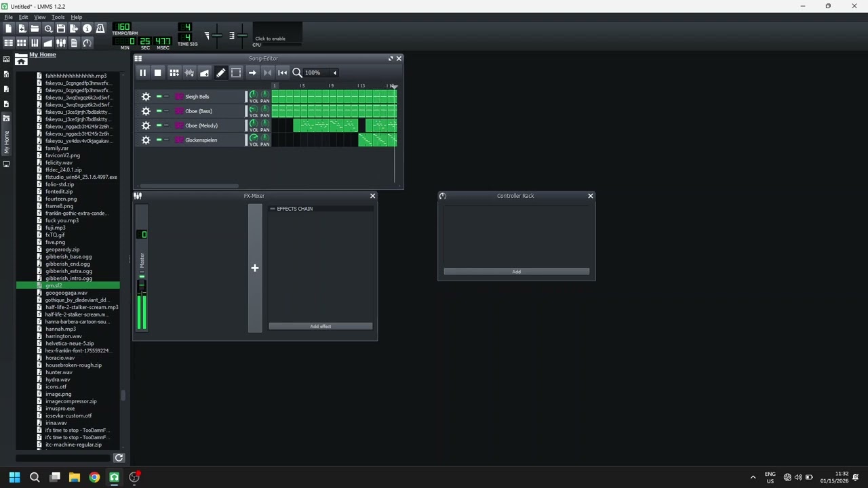Expand the hidden system tray icons
Screen dimensions: 868x488
coord(753,477)
